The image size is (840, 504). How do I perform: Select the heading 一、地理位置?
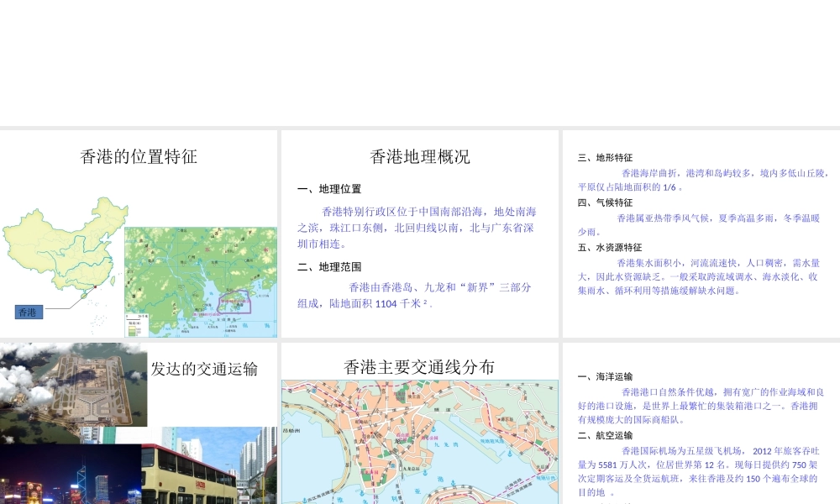tap(329, 189)
